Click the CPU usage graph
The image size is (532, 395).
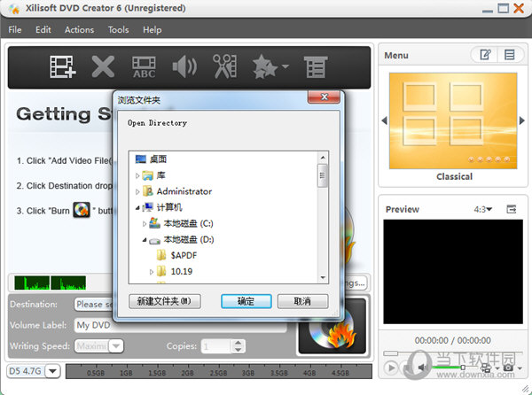click(x=51, y=283)
